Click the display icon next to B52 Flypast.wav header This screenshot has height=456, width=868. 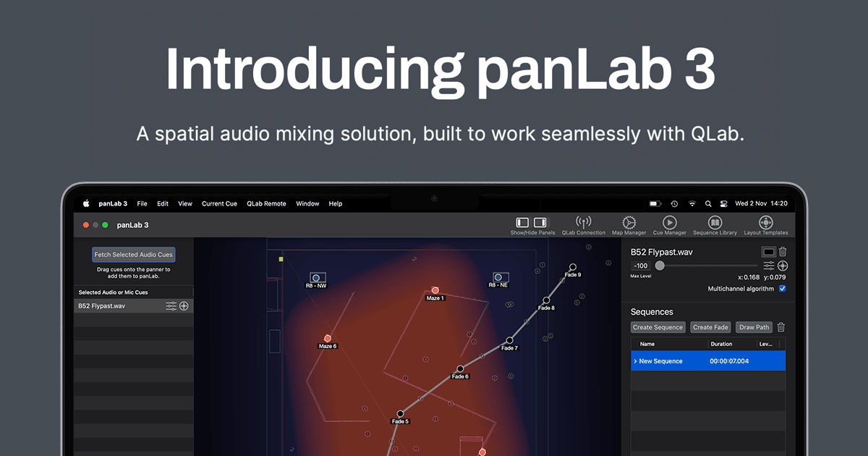click(x=769, y=251)
